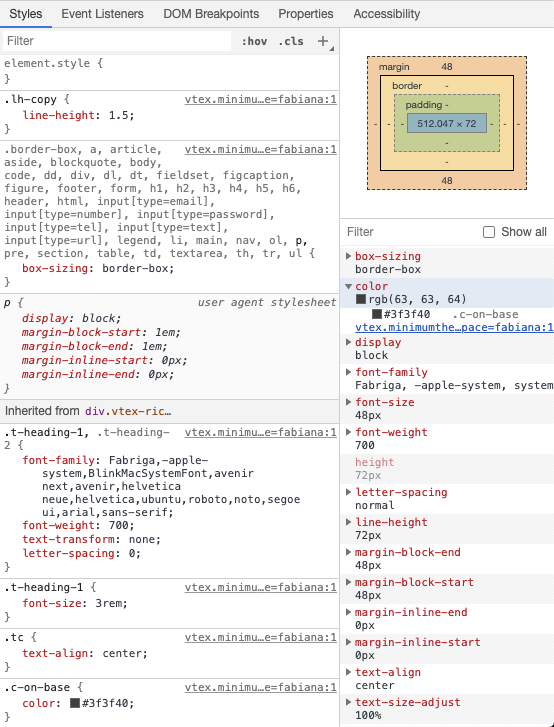This screenshot has width=554, height=727.
Task: Click the .lh-copy selector text
Action: (30, 99)
